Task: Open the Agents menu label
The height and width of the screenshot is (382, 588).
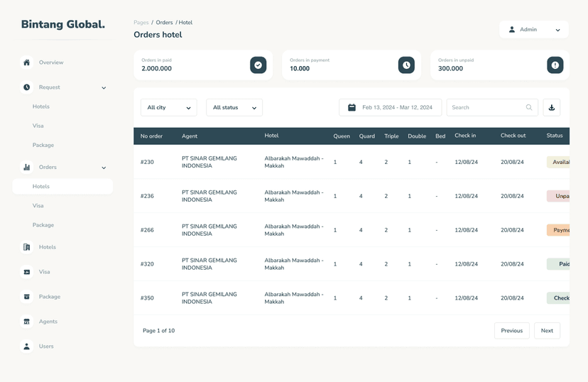Action: pos(48,321)
